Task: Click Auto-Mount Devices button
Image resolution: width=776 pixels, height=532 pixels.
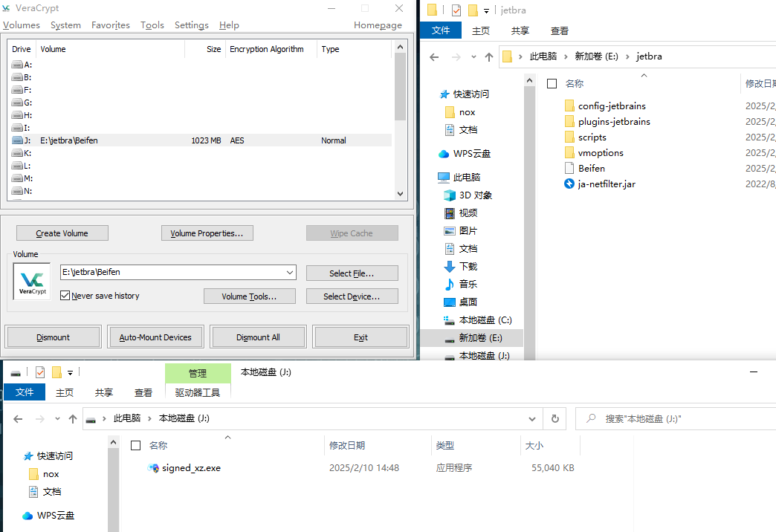Action: (155, 337)
